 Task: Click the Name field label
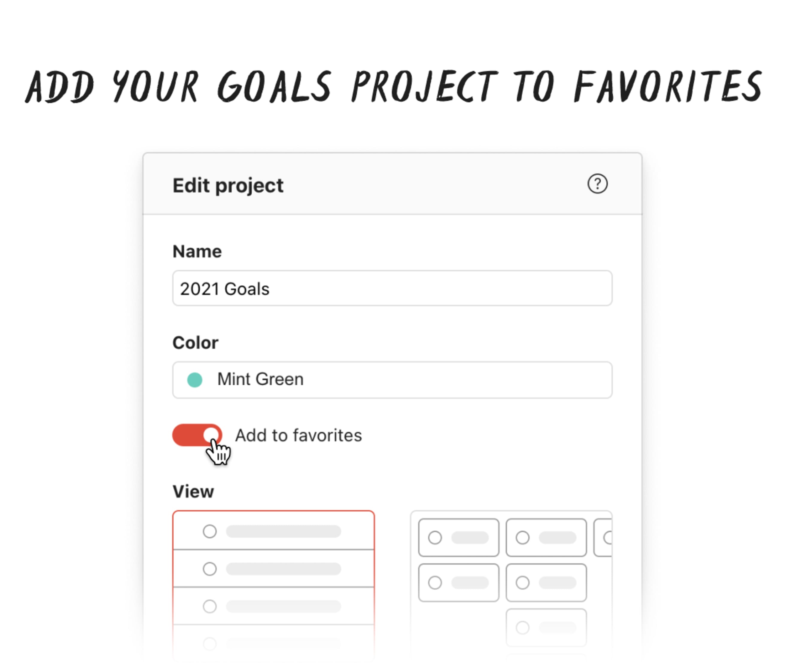click(x=197, y=251)
